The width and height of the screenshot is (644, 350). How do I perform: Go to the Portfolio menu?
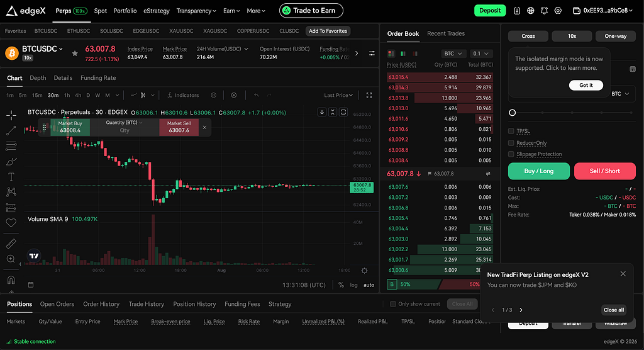pyautogui.click(x=125, y=11)
